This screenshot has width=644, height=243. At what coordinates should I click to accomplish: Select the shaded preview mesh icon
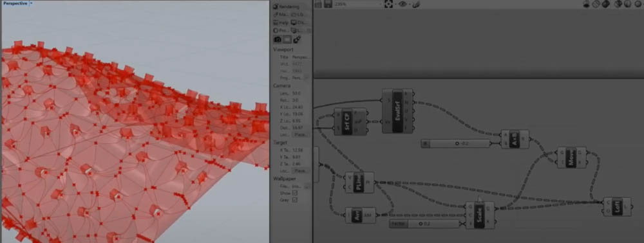click(x=606, y=4)
